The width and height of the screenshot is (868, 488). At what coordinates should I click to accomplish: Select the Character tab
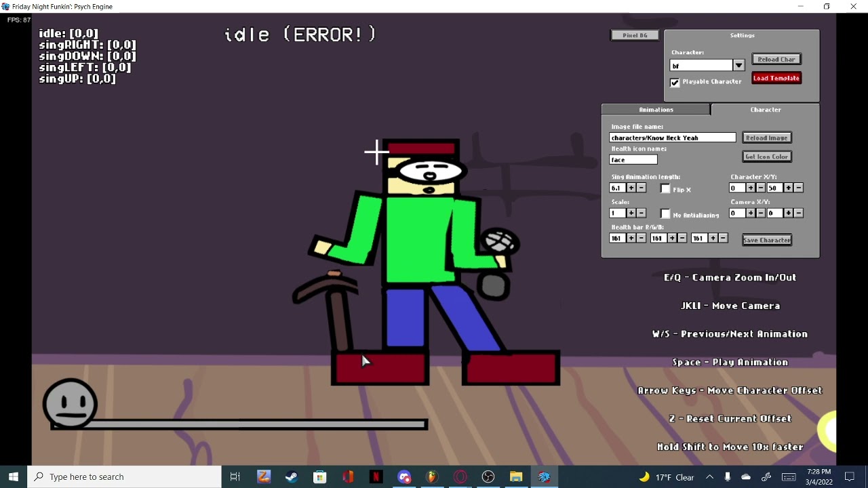(766, 110)
